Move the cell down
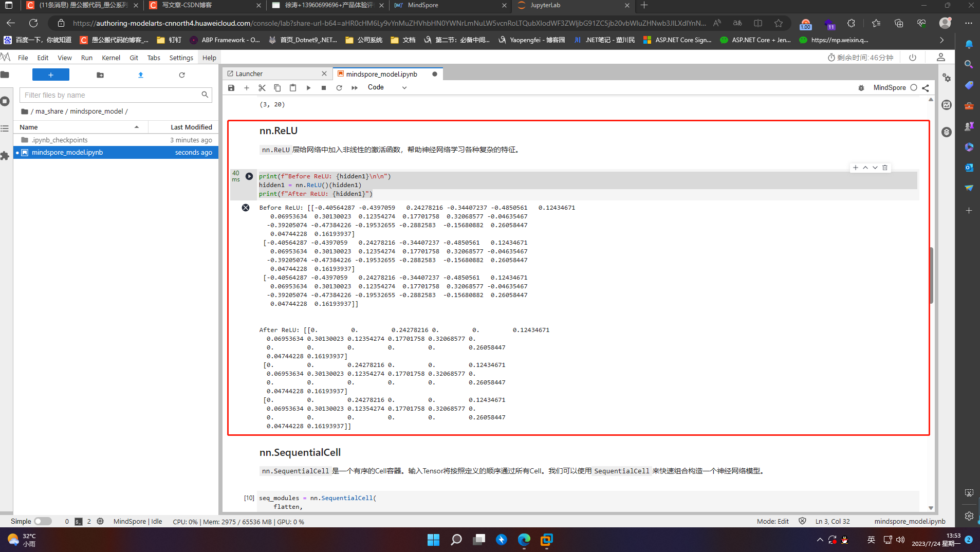 click(x=875, y=168)
